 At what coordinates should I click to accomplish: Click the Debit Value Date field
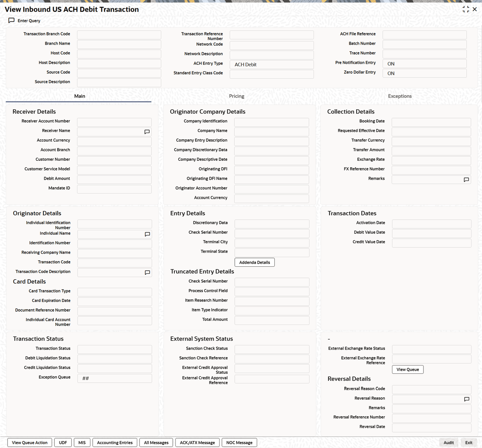tap(432, 233)
